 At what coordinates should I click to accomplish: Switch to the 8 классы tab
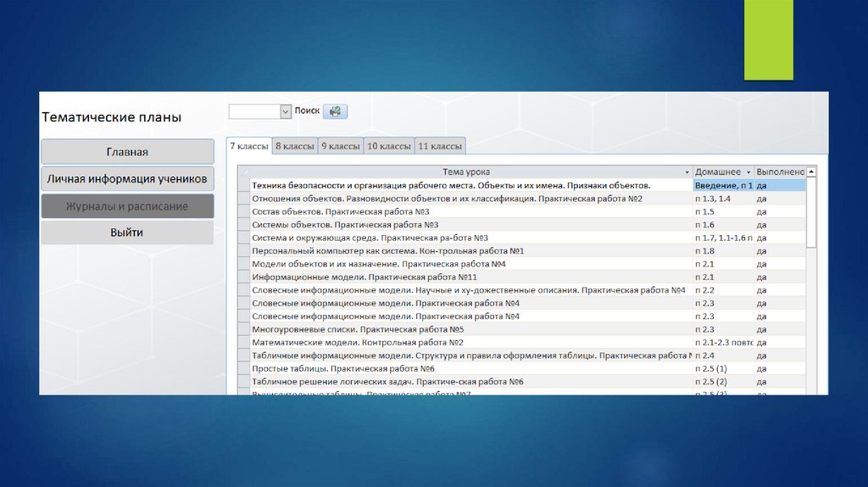(295, 146)
